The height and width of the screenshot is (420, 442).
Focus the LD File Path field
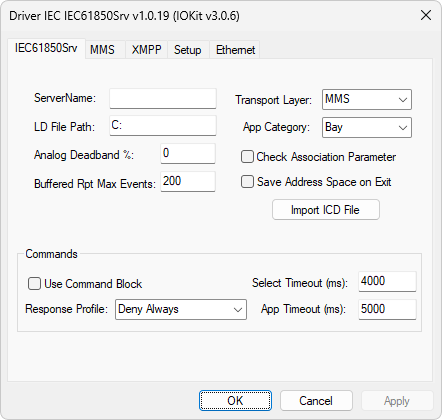coord(163,126)
